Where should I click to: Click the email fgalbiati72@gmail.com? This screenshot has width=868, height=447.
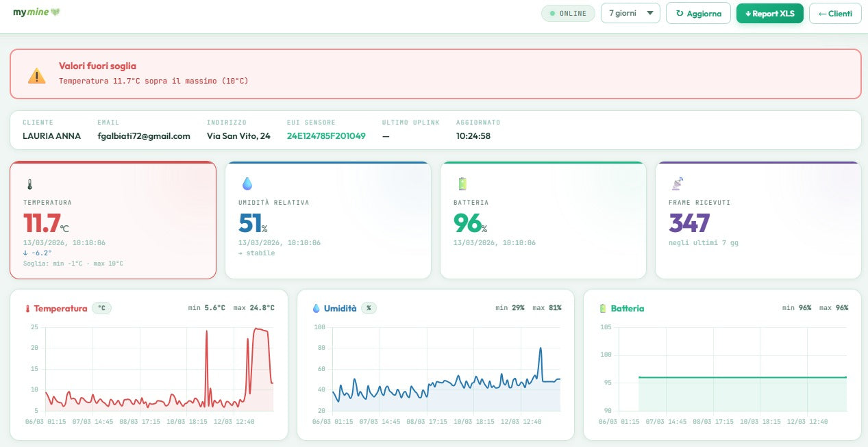[x=144, y=136]
